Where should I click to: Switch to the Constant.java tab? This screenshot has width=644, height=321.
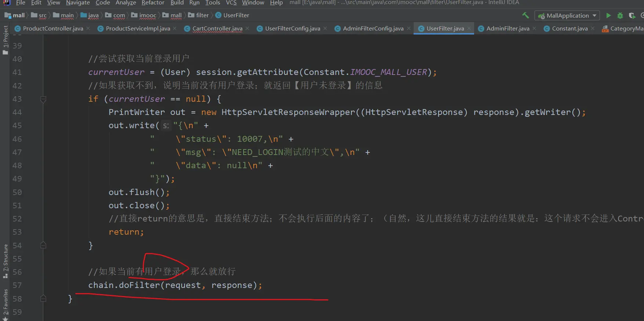pos(570,28)
